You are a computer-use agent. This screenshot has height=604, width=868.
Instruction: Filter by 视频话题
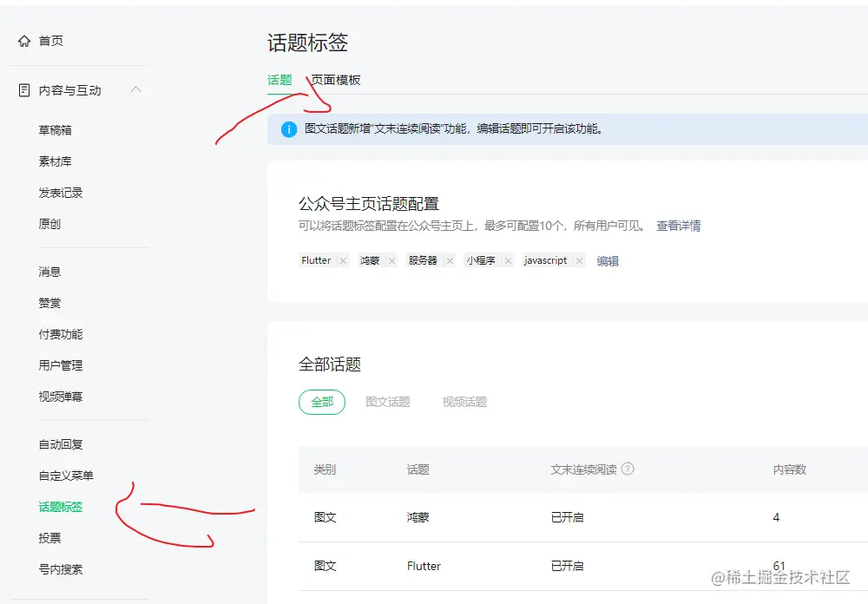pyautogui.click(x=464, y=402)
